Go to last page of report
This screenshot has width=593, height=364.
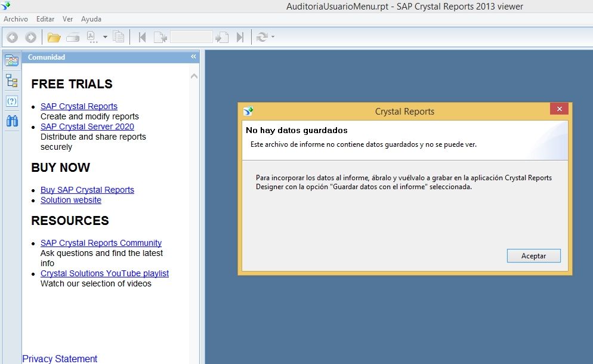click(x=240, y=37)
